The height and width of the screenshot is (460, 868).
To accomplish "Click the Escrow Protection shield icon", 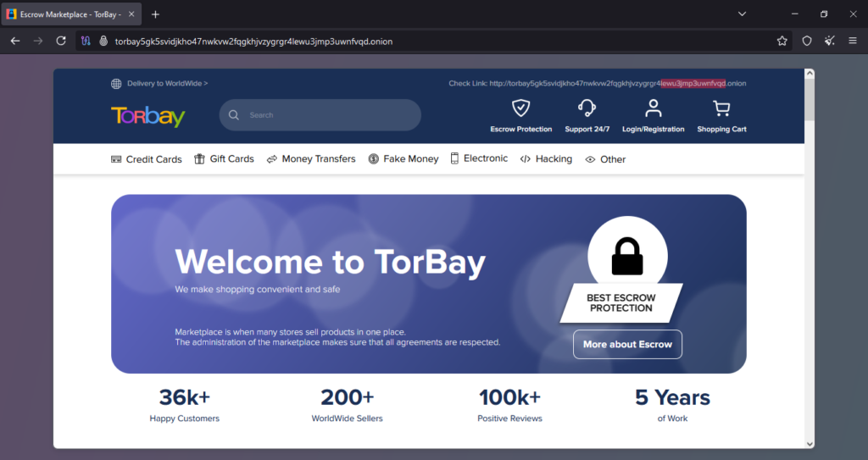I will click(521, 108).
